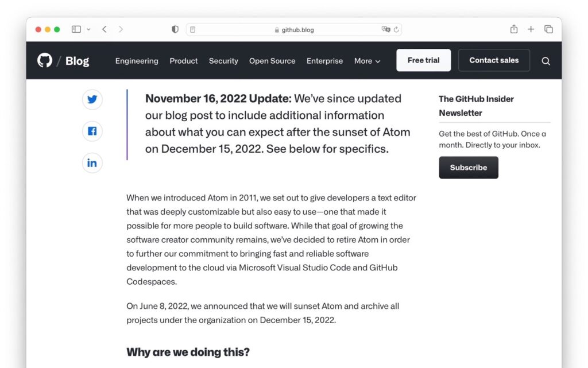Click the Free trial button
This screenshot has width=588, height=368.
click(423, 60)
